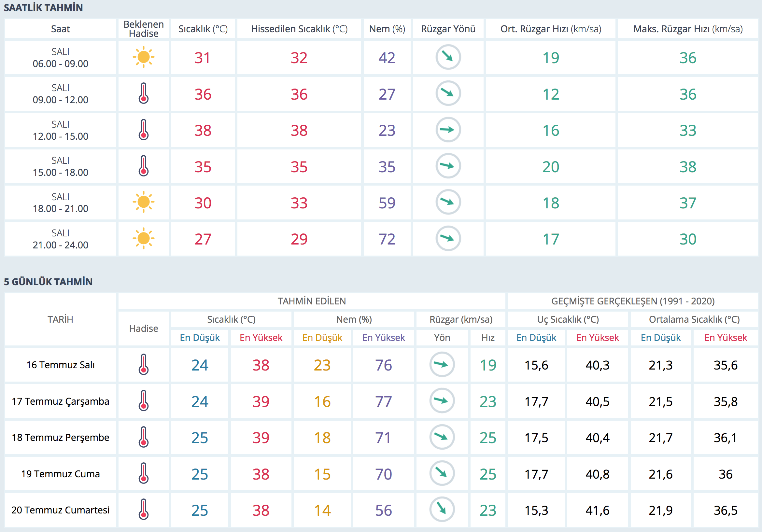Click wind direction icon for 17 Temmuz Çarşamba
The height and width of the screenshot is (532, 762).
pyautogui.click(x=442, y=400)
